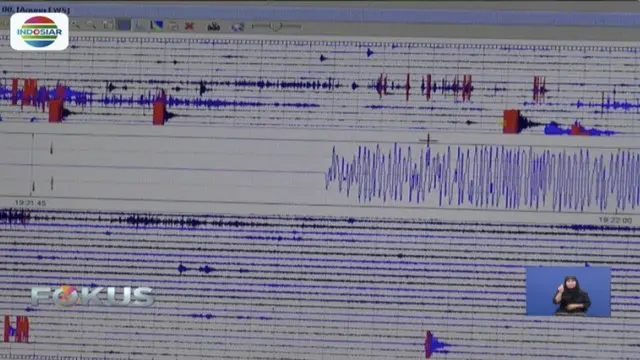Click the red X delete toolbar icon

189,26
